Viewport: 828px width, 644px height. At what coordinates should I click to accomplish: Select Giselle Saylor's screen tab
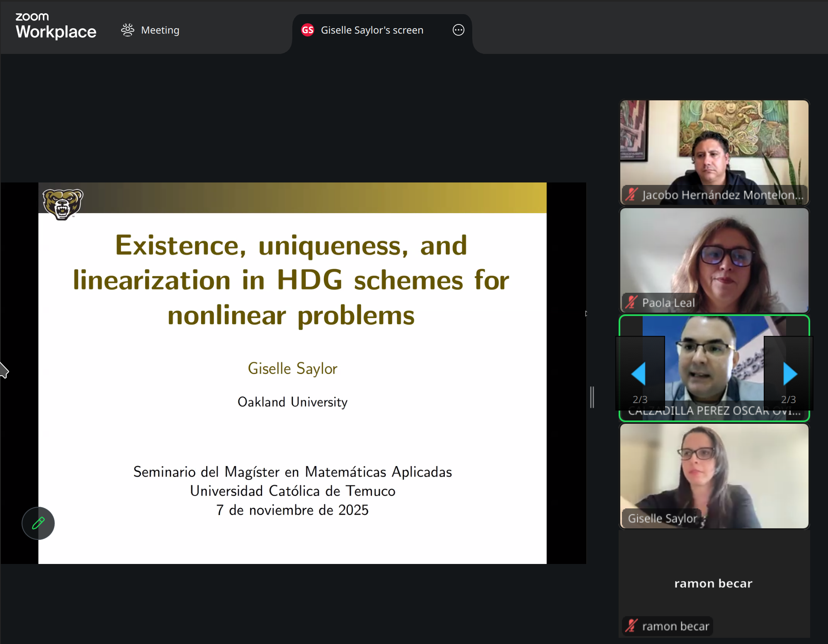coord(372,30)
